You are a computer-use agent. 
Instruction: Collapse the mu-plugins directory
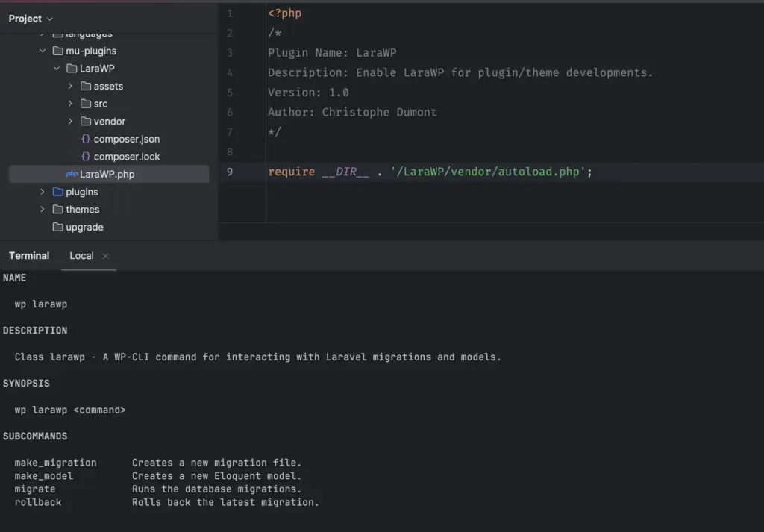coord(43,51)
